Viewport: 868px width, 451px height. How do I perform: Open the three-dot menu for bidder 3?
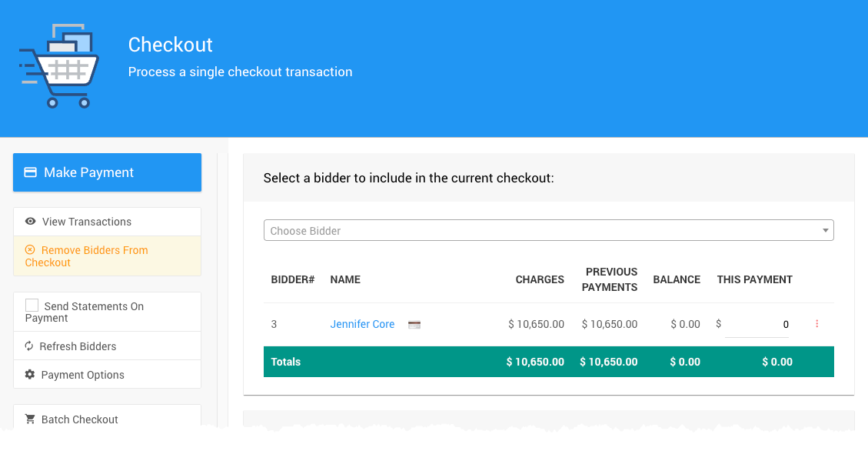816,325
